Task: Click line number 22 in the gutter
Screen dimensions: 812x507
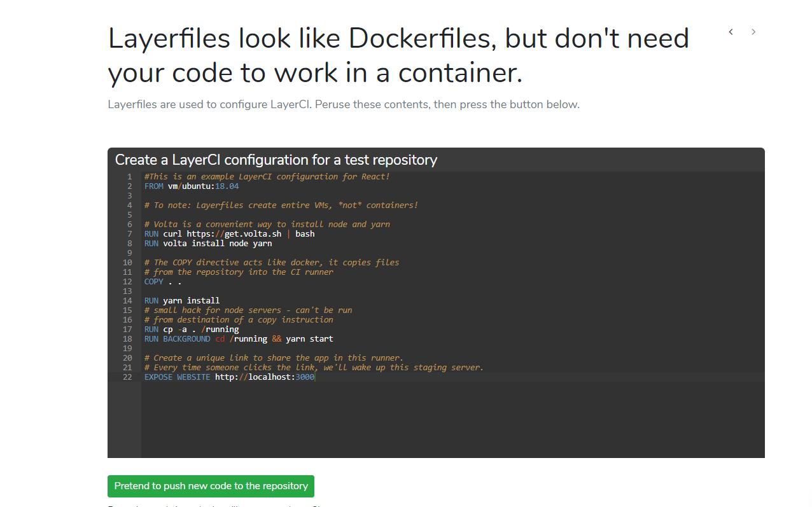Action: (127, 377)
